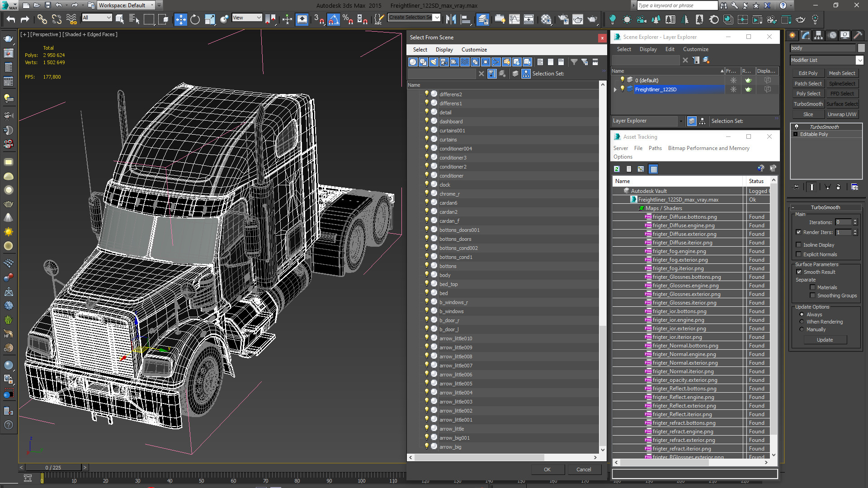Click the Iterations spinner arrows
This screenshot has height=488, width=868.
click(x=855, y=222)
